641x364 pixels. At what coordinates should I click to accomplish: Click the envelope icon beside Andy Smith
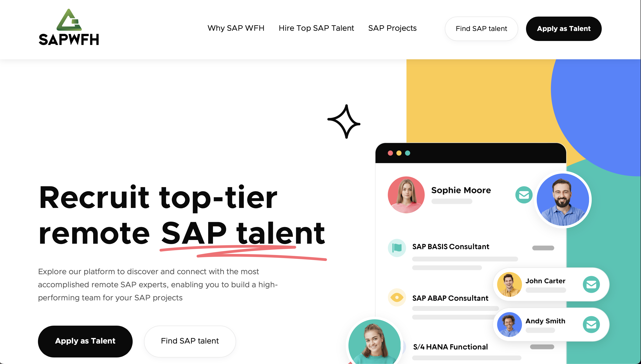591,325
